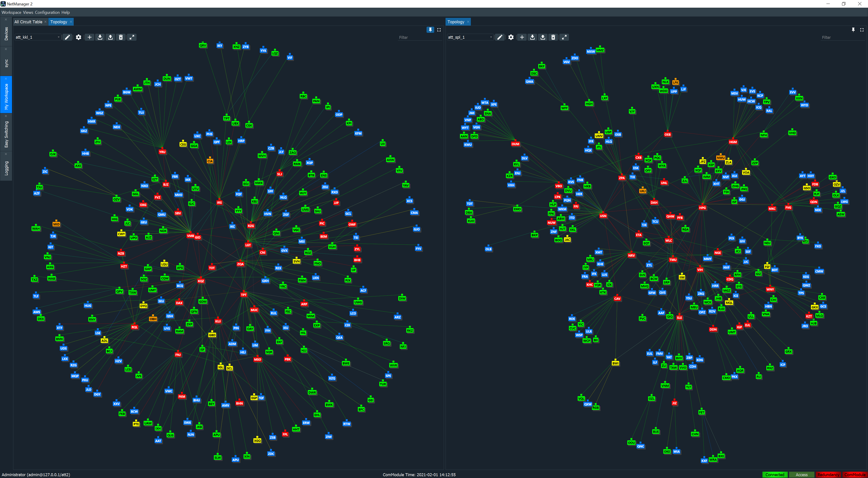Open the Configuration menu

pyautogui.click(x=47, y=12)
